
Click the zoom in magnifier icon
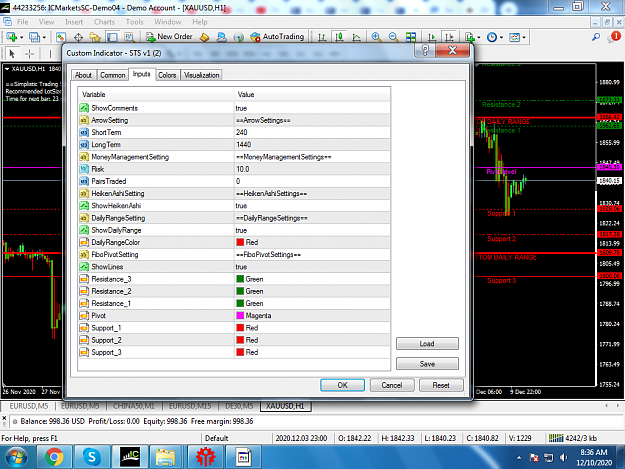coord(376,37)
